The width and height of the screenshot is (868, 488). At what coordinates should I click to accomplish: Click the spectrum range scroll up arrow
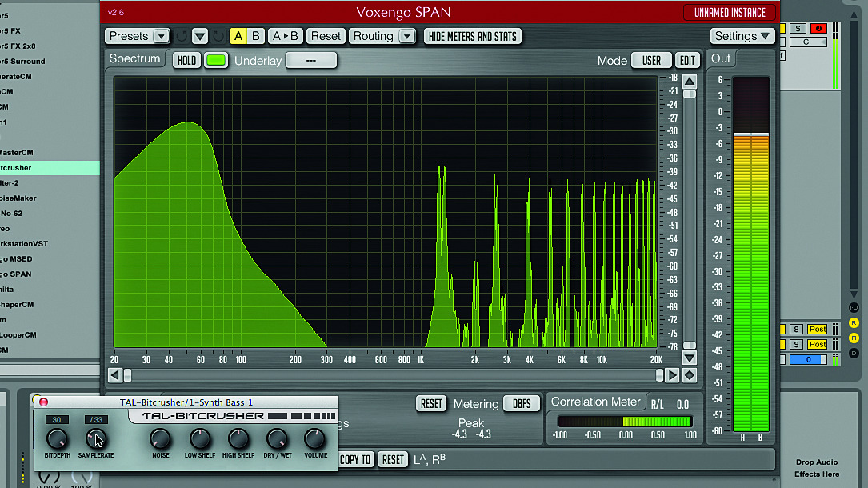[x=689, y=82]
